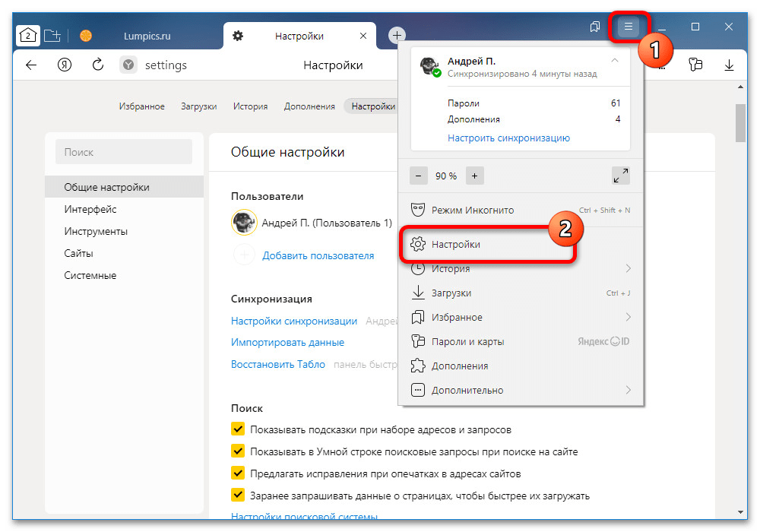Toggle 'Заранее запрашивать данные о страницах' checkbox

(237, 495)
